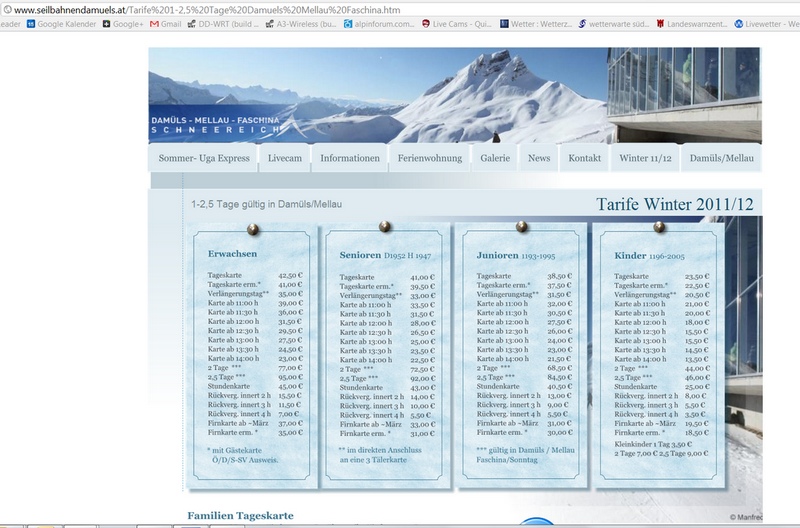The width and height of the screenshot is (800, 528).
Task: Open the Live Cams bookmark icon
Action: 429,22
